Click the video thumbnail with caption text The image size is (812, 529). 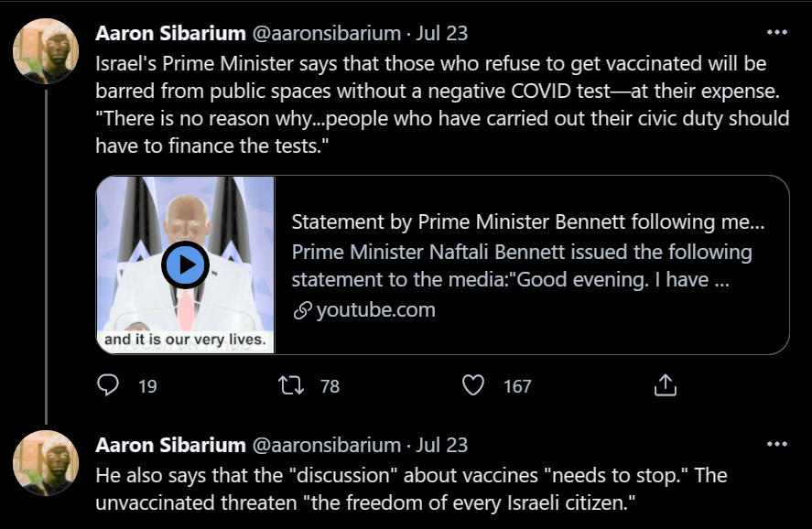pyautogui.click(x=186, y=340)
